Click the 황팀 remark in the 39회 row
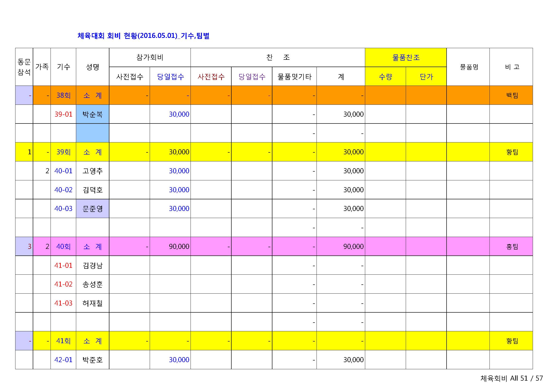The height and width of the screenshot is (392, 555). pyautogui.click(x=511, y=152)
